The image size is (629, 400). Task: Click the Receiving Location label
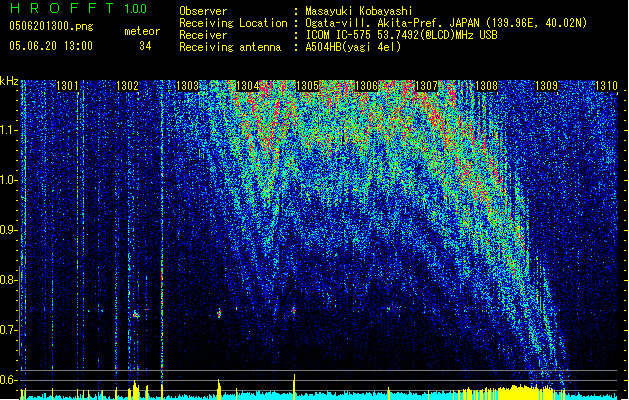[233, 23]
